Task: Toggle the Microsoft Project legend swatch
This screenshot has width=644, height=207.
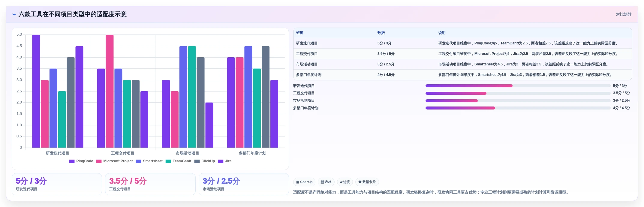Action: [x=99, y=161]
